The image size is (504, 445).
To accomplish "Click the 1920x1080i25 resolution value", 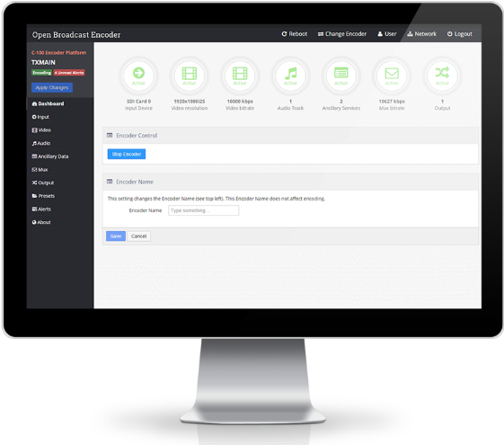I will 190,102.
